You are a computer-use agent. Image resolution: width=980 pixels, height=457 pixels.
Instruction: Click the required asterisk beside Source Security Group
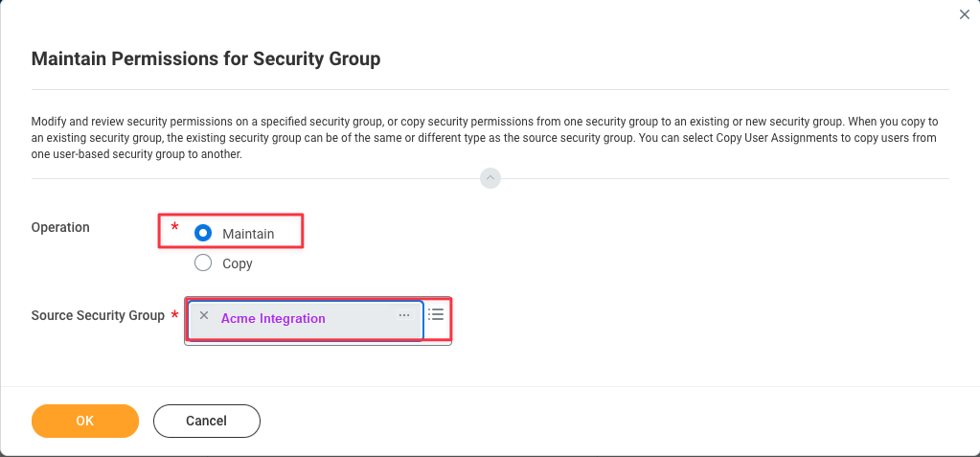174,315
